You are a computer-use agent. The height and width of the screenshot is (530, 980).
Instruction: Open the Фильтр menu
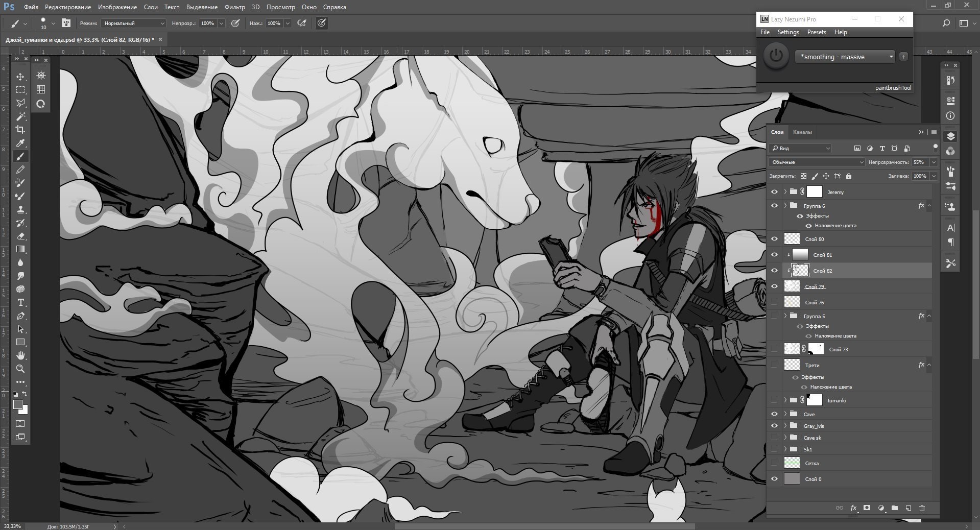coord(234,7)
